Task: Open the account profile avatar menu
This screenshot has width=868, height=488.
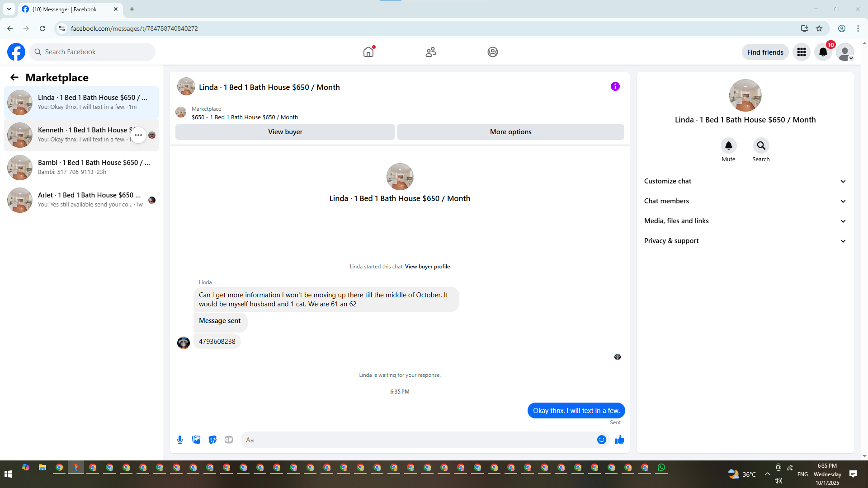Action: [x=845, y=52]
